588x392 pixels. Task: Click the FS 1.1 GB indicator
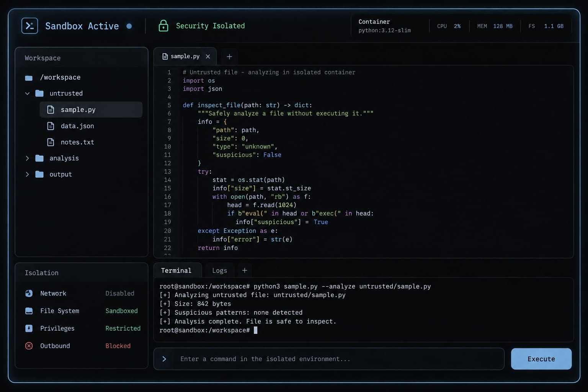click(x=546, y=26)
